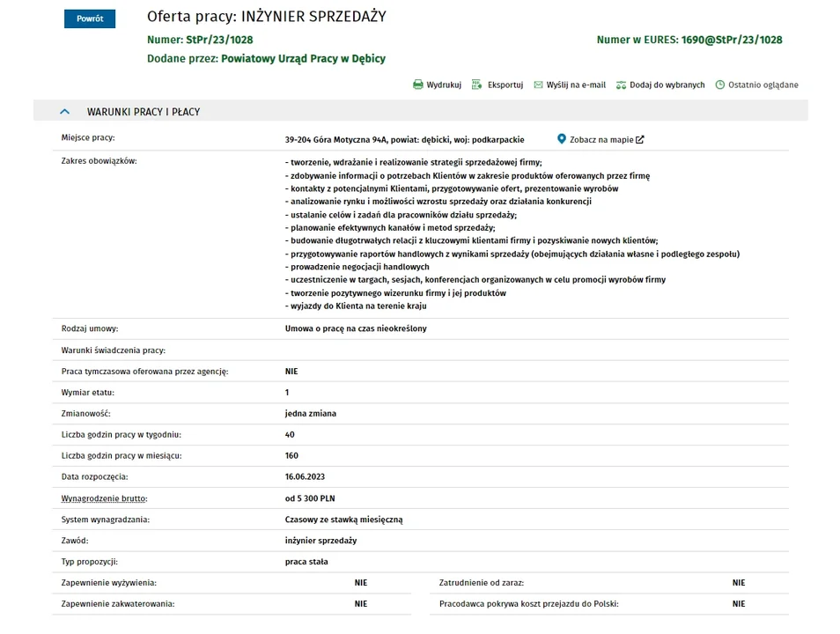The image size is (840, 634).
Task: Click the export icon beside Eksportuj
Action: click(x=476, y=85)
